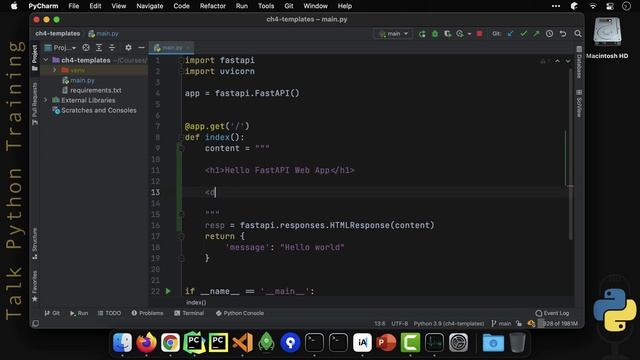The height and width of the screenshot is (360, 640).
Task: Click the editor vertical scrollbar
Action: point(571,154)
